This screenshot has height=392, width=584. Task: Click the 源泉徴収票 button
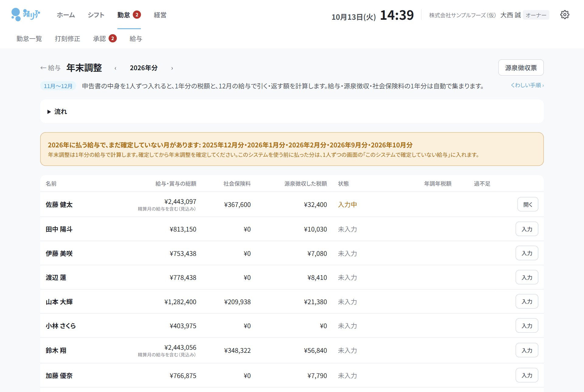tap(521, 67)
